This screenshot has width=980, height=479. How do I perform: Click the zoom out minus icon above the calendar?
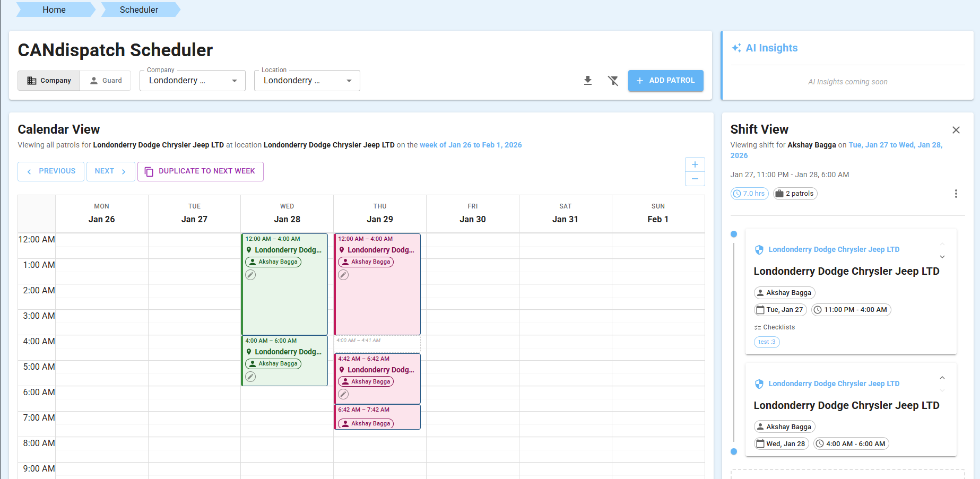tap(695, 179)
